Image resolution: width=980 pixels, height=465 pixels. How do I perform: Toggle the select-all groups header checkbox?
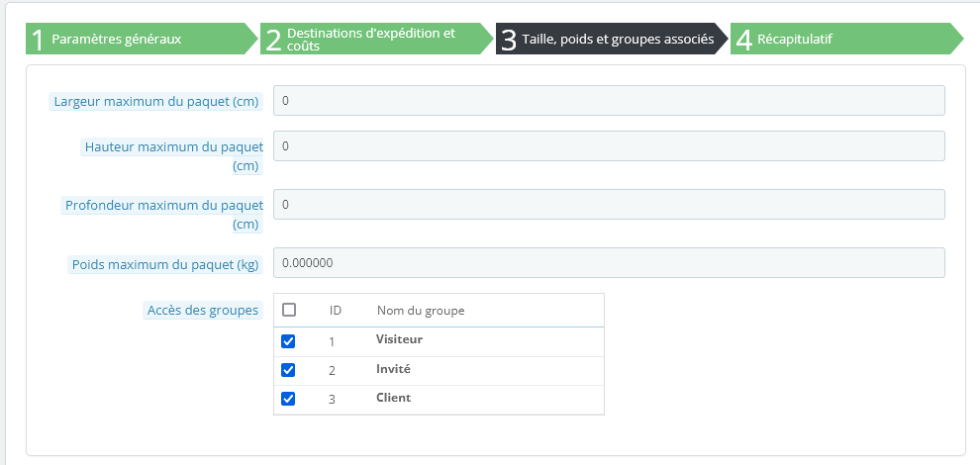click(x=289, y=310)
